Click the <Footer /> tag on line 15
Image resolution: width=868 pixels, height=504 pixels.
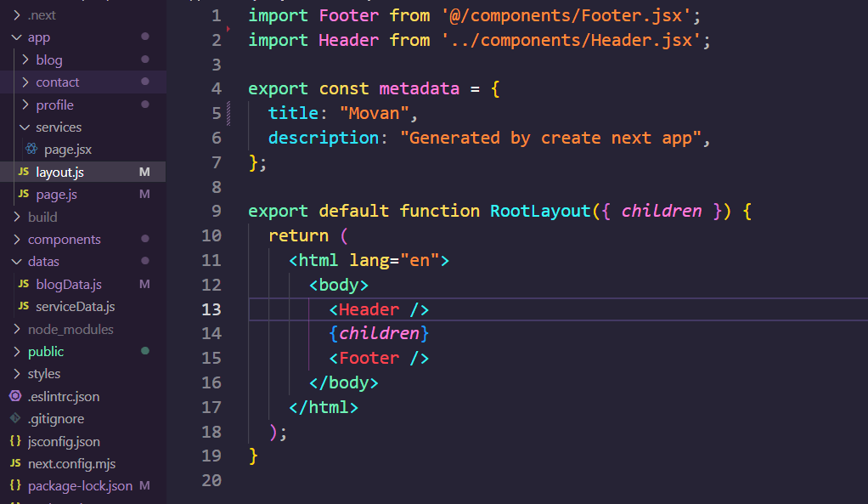[x=379, y=359]
